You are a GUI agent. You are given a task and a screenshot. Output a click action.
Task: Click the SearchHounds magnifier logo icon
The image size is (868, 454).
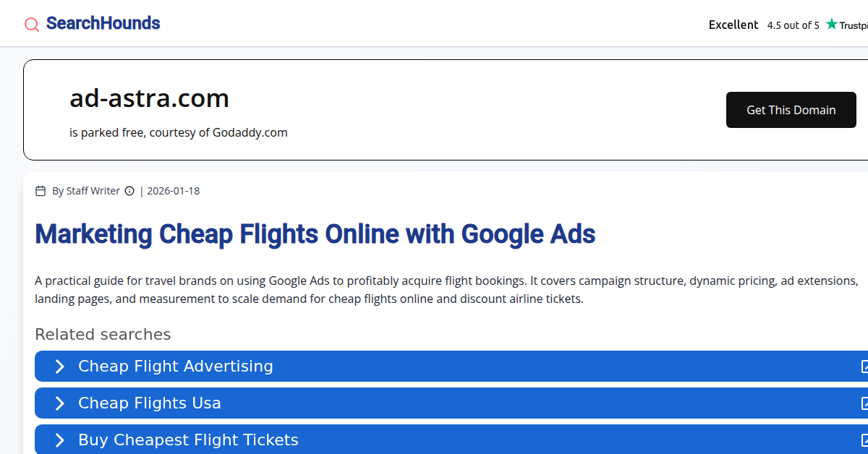click(x=32, y=25)
